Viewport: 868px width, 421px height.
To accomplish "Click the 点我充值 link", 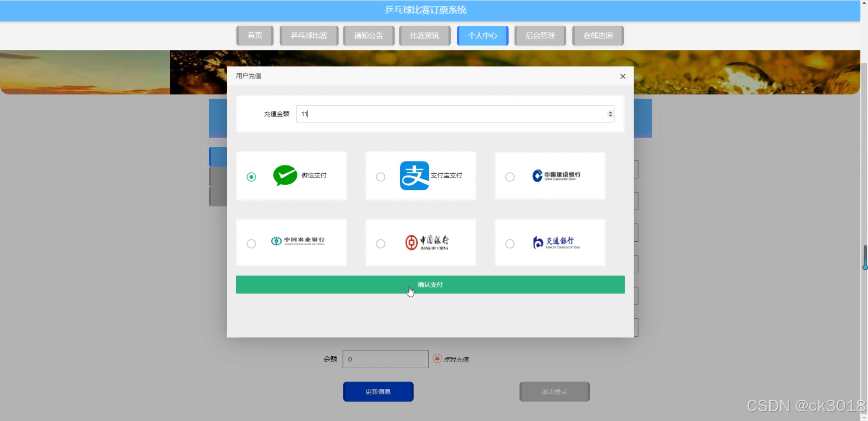I will pos(456,360).
